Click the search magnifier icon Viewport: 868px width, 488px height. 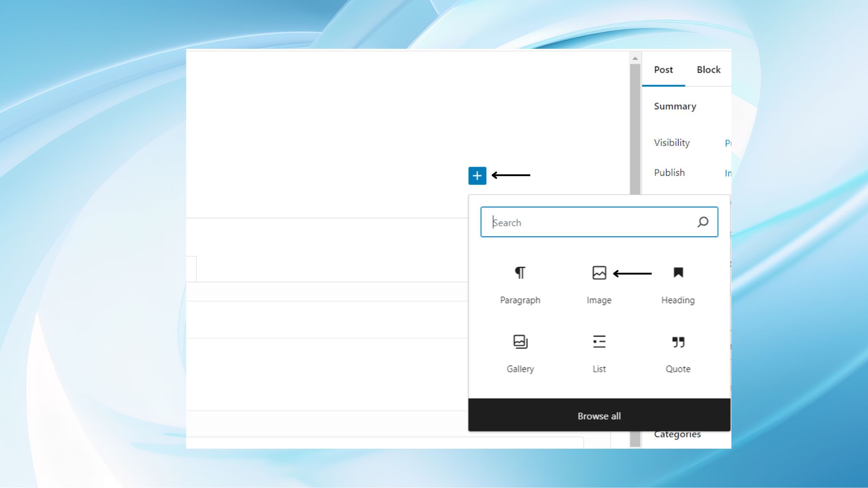703,222
